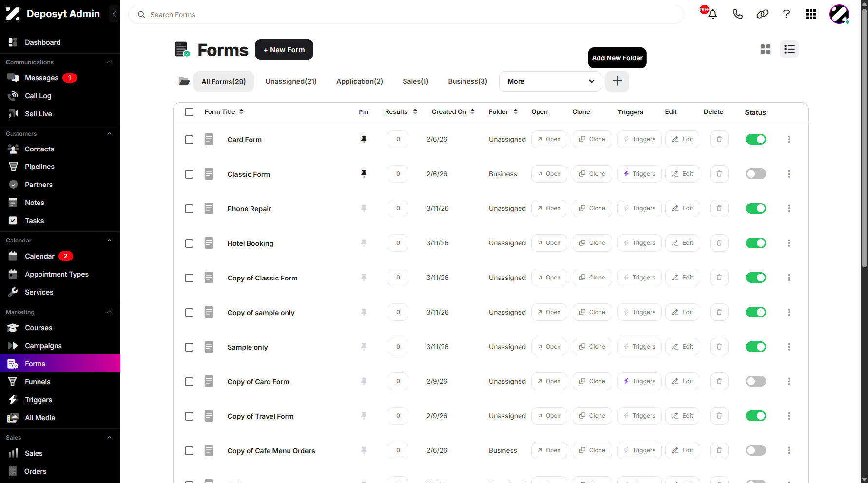Unpin the Card Form

click(x=364, y=139)
